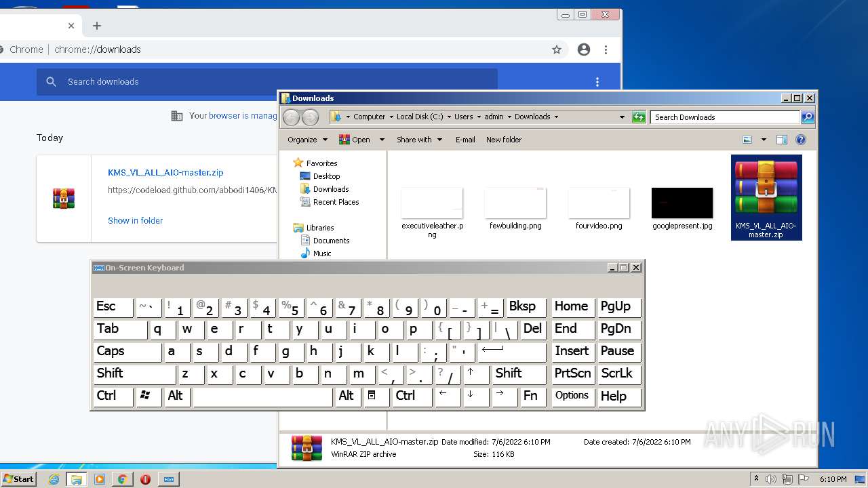868x488 pixels.
Task: Open KMS_VL_ALL_AIO-master.zip link in Chrome downloads
Action: click(165, 173)
